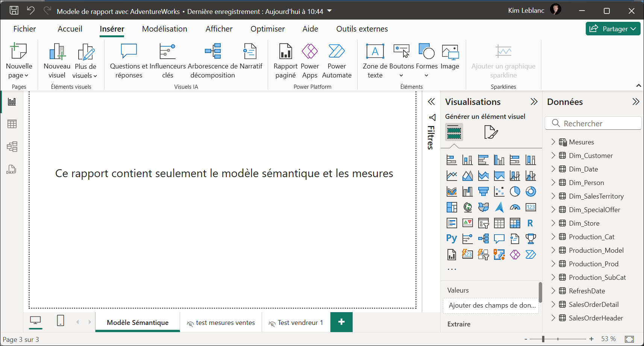Click the Ajouter des champs de données well
Viewport: 644px width, 346px height.
click(491, 305)
